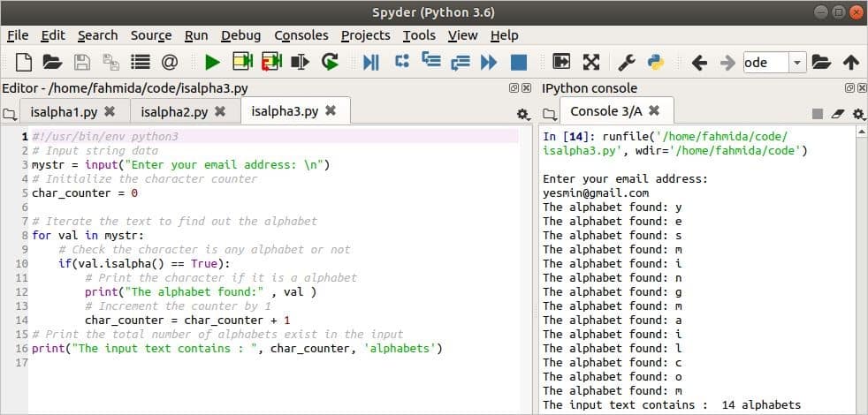
Task: Step into function with its debug icon
Action: (x=431, y=60)
